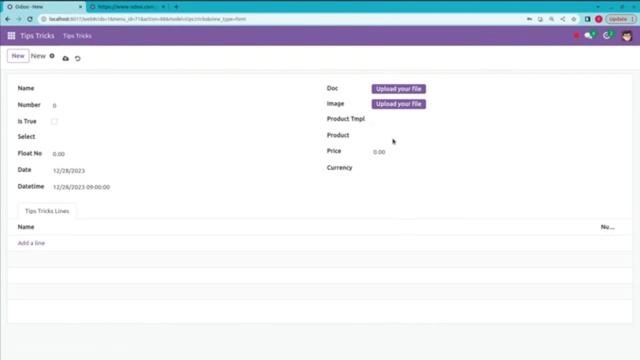The height and width of the screenshot is (360, 640).
Task: Close the Odoo - New browser tab
Action: click(80, 7)
